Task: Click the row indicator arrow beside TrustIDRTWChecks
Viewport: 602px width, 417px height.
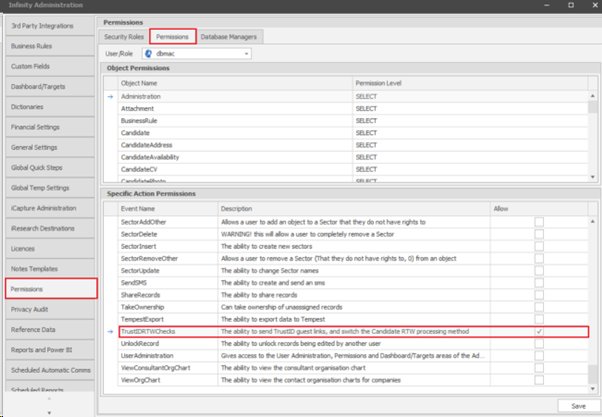Action: coord(112,330)
